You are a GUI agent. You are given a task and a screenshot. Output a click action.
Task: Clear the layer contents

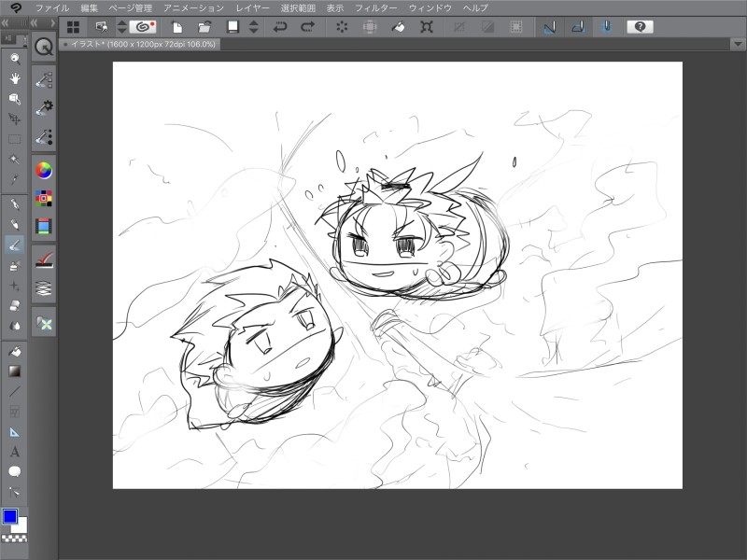[342, 27]
